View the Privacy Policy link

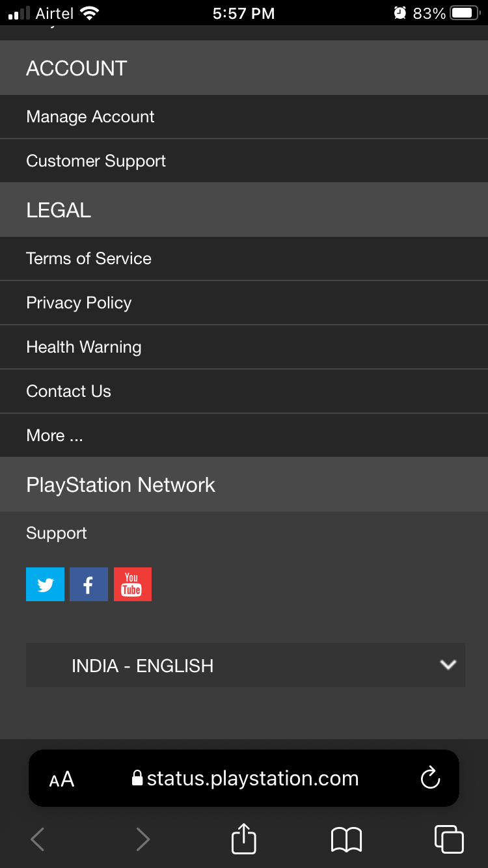tap(79, 303)
